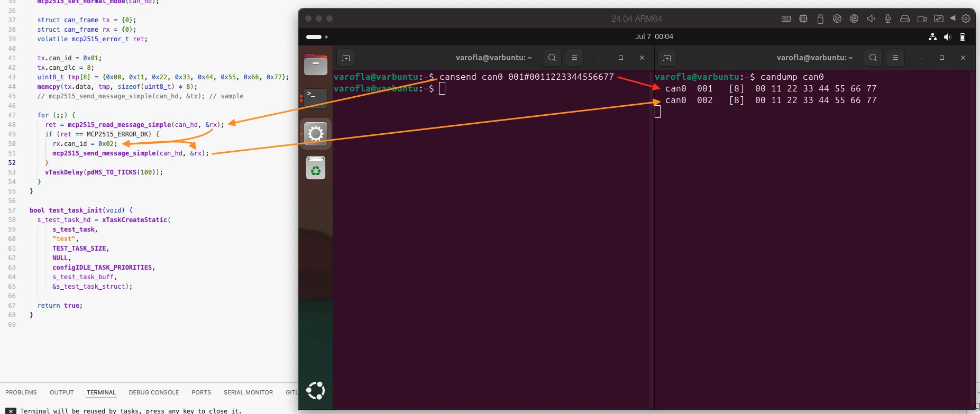Viewport: 980px width, 414px height.
Task: Click new tab button in left terminal
Action: pos(346,58)
